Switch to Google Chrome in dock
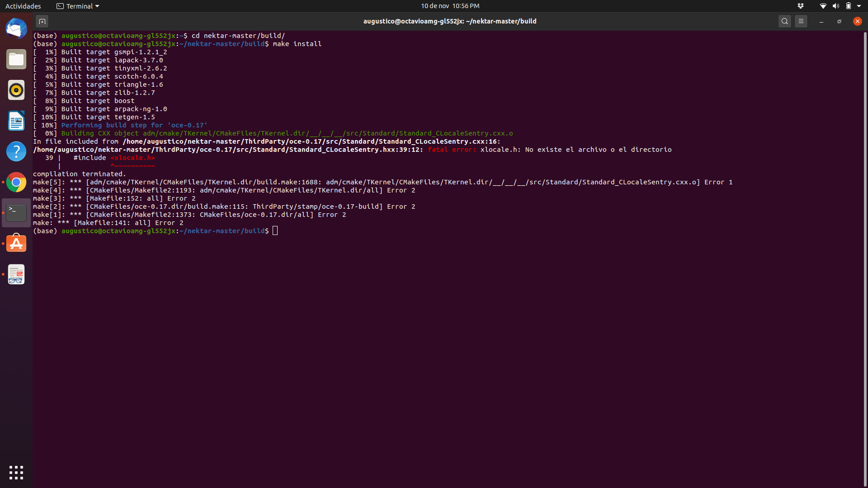The width and height of the screenshot is (868, 488). coord(16,182)
